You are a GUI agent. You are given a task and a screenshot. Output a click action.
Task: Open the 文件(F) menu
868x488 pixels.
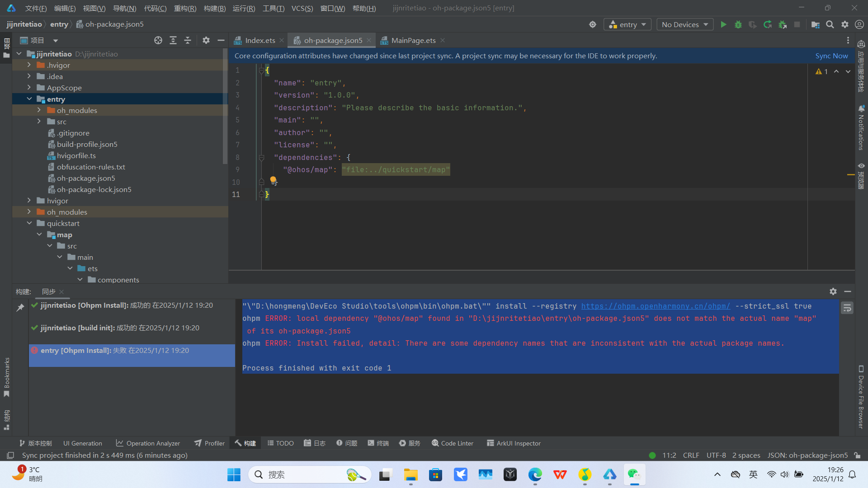[x=36, y=8]
